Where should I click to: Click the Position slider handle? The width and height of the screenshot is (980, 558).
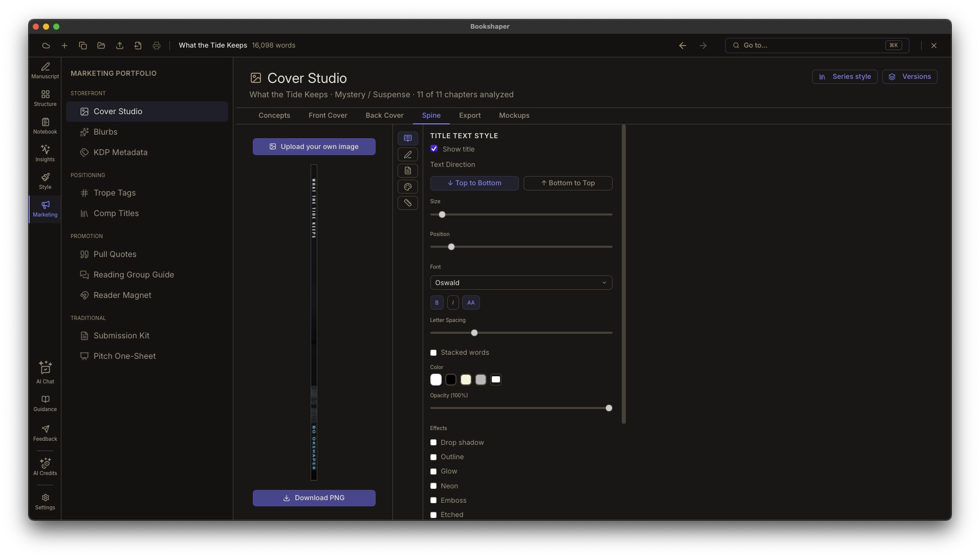point(451,247)
